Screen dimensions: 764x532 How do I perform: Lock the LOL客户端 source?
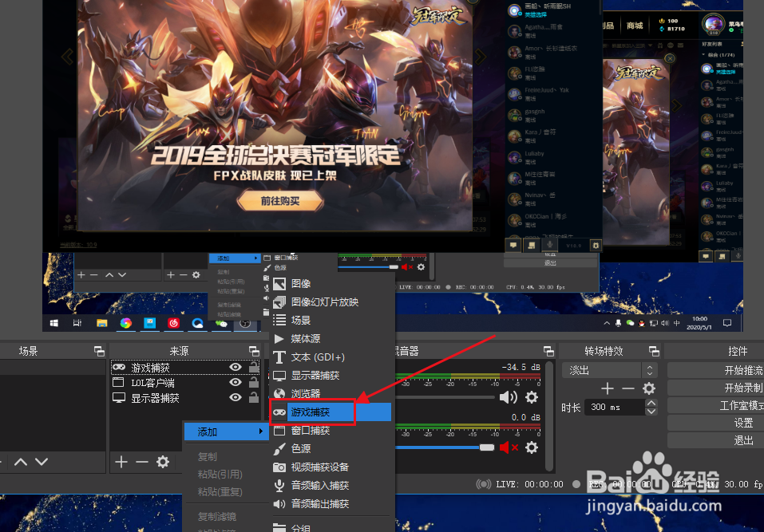(x=254, y=382)
